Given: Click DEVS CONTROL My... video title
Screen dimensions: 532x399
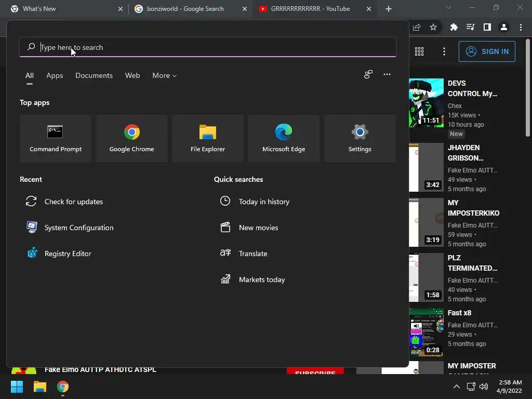Looking at the screenshot, I should pos(472,88).
